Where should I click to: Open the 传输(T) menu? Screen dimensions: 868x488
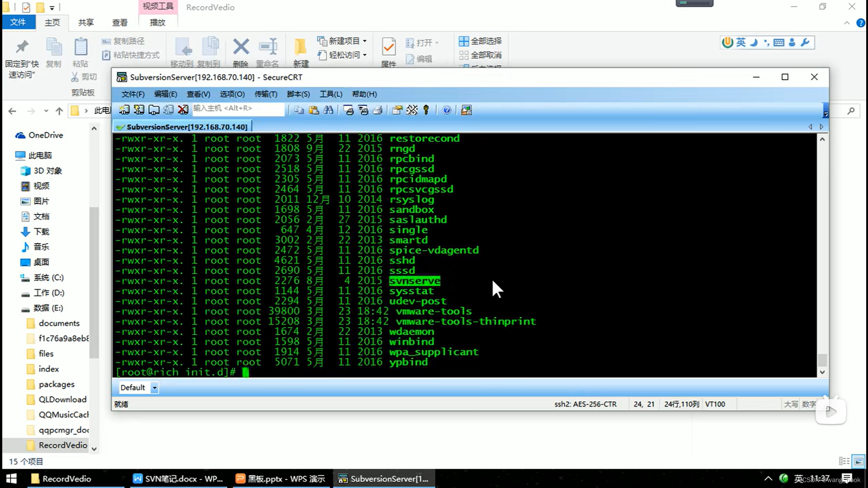tap(265, 94)
